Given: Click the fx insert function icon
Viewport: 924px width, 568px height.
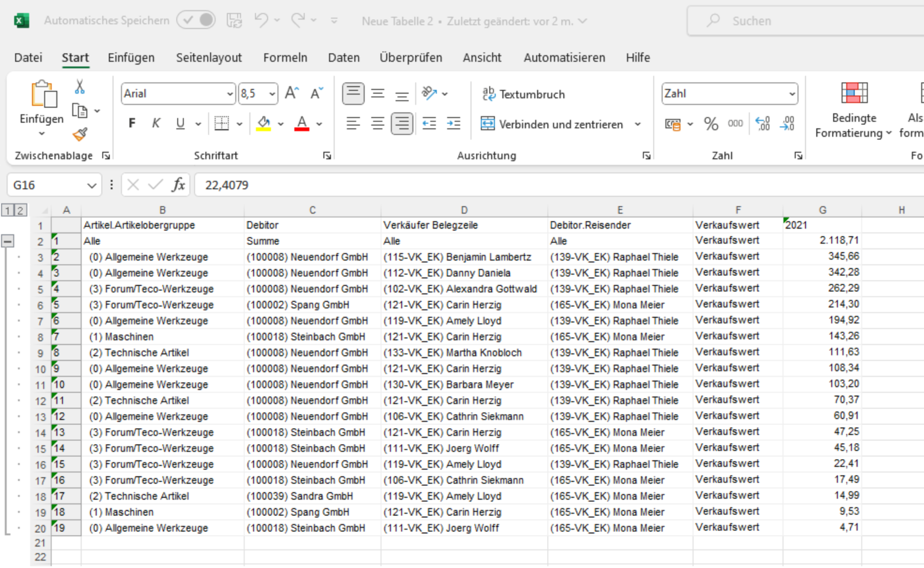Looking at the screenshot, I should click(x=178, y=185).
